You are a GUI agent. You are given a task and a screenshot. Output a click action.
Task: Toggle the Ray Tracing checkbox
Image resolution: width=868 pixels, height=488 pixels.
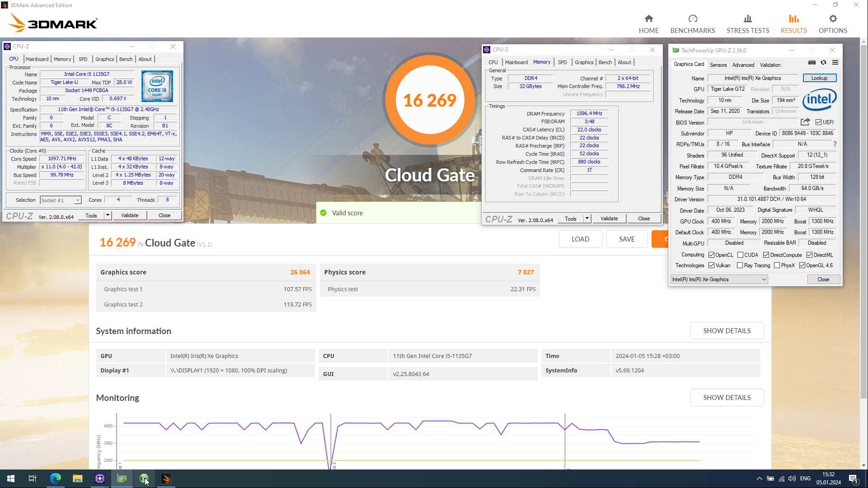click(x=740, y=265)
